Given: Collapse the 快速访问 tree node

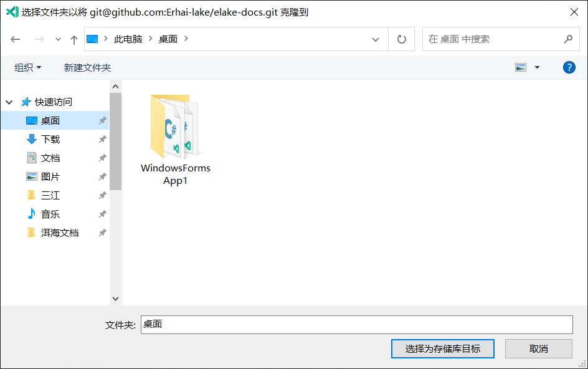Looking at the screenshot, I should click(x=9, y=102).
